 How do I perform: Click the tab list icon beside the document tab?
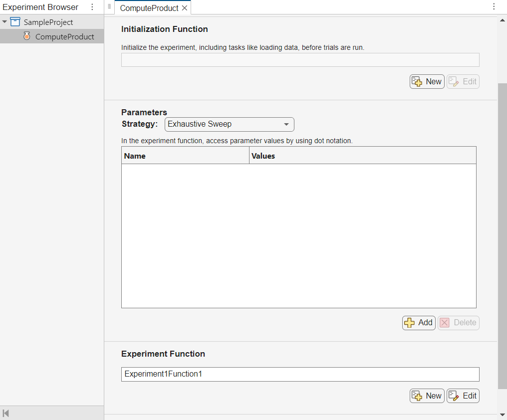[x=109, y=7]
